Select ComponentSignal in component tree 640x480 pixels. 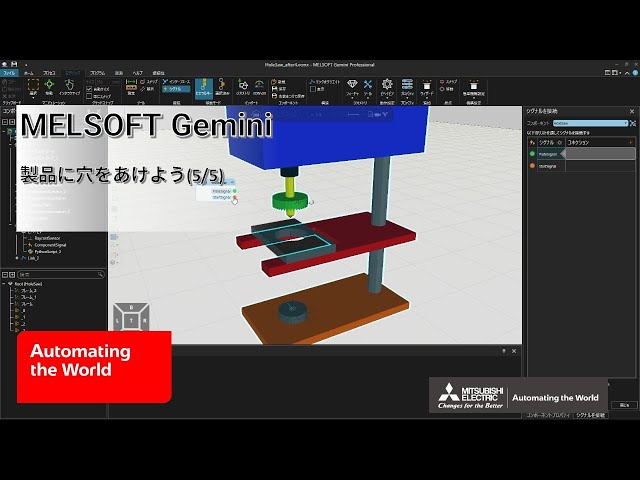pos(50,245)
